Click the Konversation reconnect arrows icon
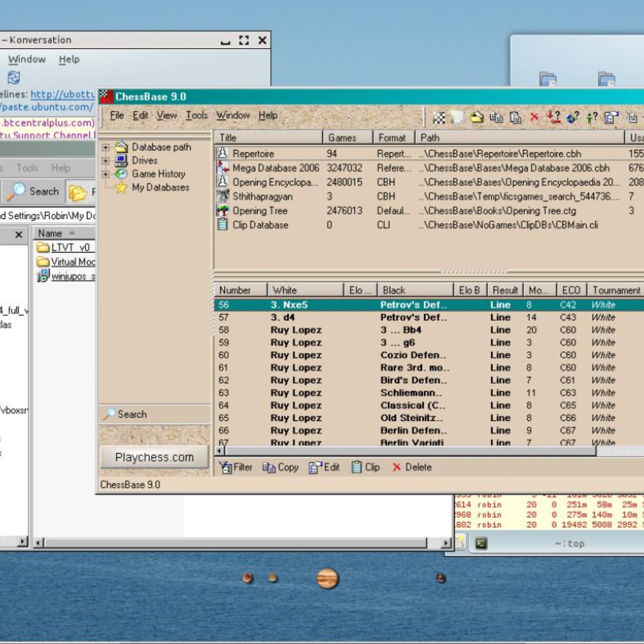644x644 pixels. (x=14, y=77)
